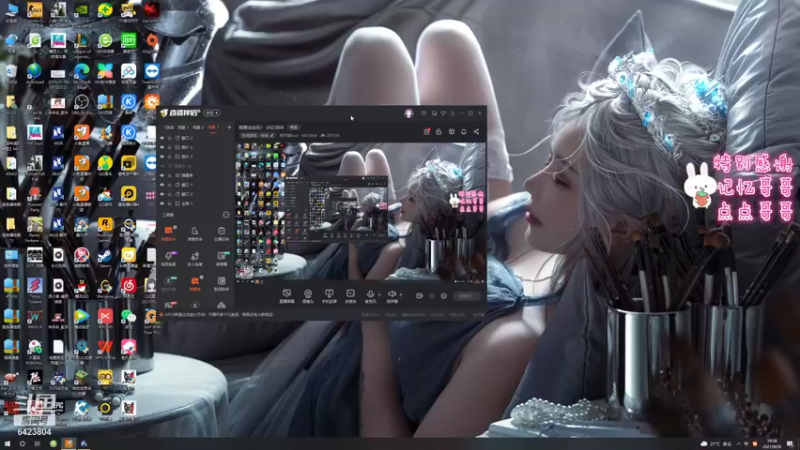The image size is (800, 450).
Task: Open the gift box icon with red dot
Action: (x=427, y=132)
